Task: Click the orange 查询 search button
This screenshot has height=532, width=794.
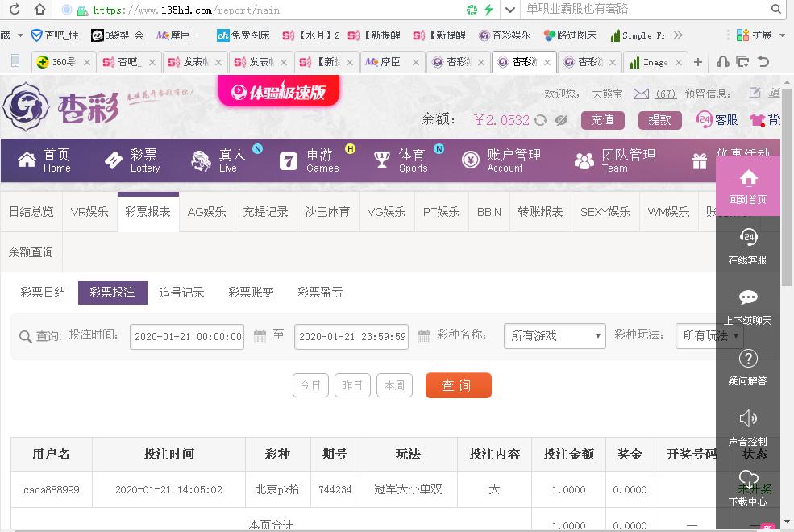Action: (459, 386)
